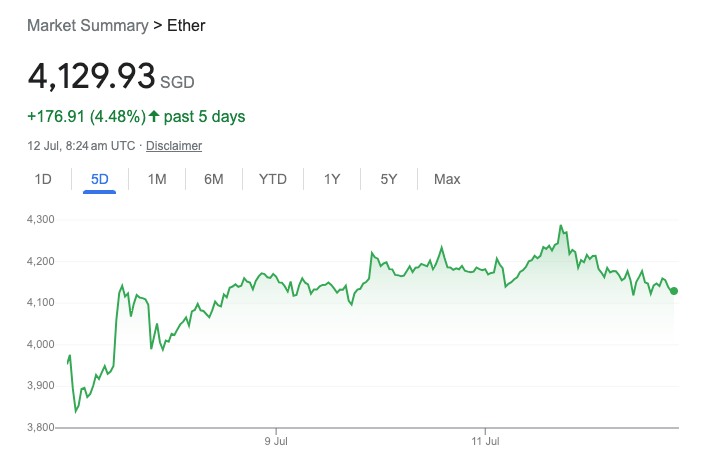Click the 3,800 y-axis label
This screenshot has height=451, width=704.
(x=41, y=427)
